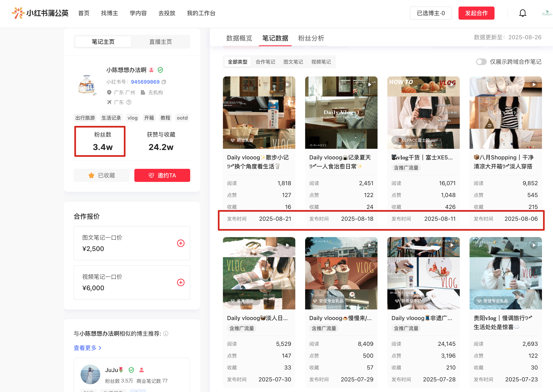
Task: Click the red person badge by username
Action: tap(151, 70)
